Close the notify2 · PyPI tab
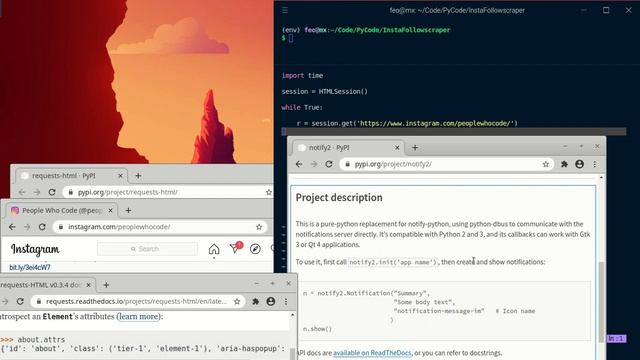Screen dimensions: 640x360 [x=397, y=148]
